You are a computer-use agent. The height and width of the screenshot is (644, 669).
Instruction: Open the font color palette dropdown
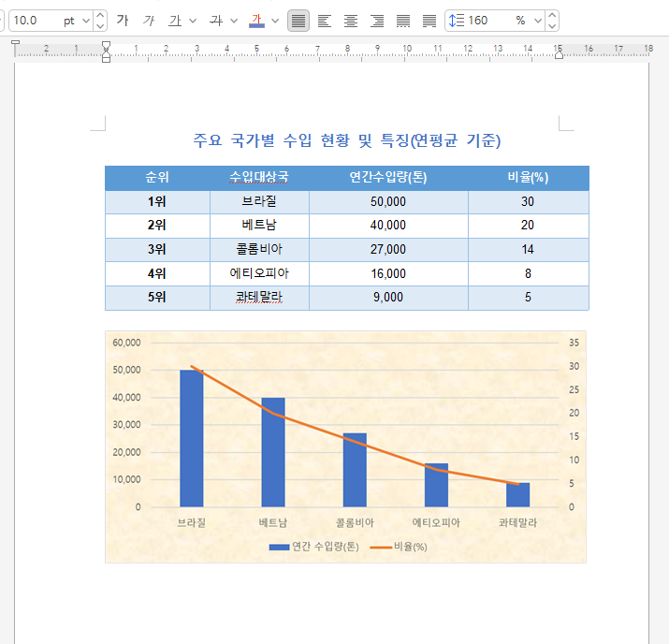pyautogui.click(x=275, y=21)
